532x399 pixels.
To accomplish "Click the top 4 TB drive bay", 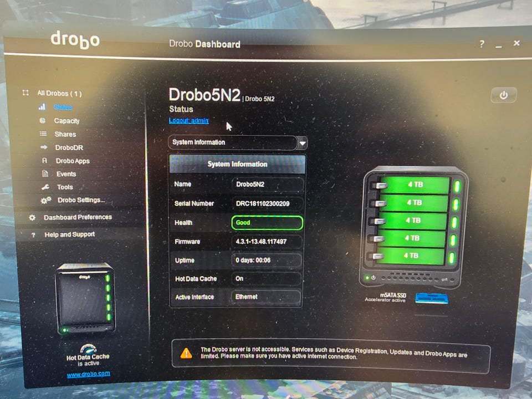I will click(x=415, y=185).
